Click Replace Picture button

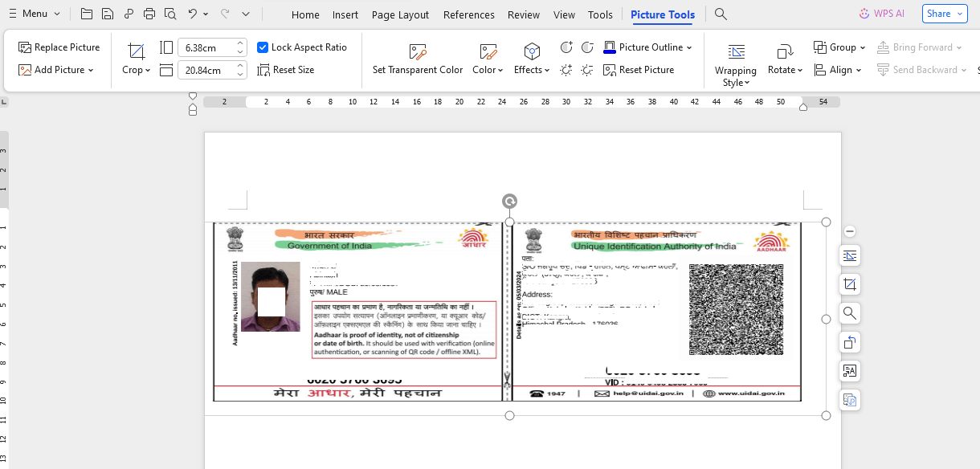coord(59,47)
